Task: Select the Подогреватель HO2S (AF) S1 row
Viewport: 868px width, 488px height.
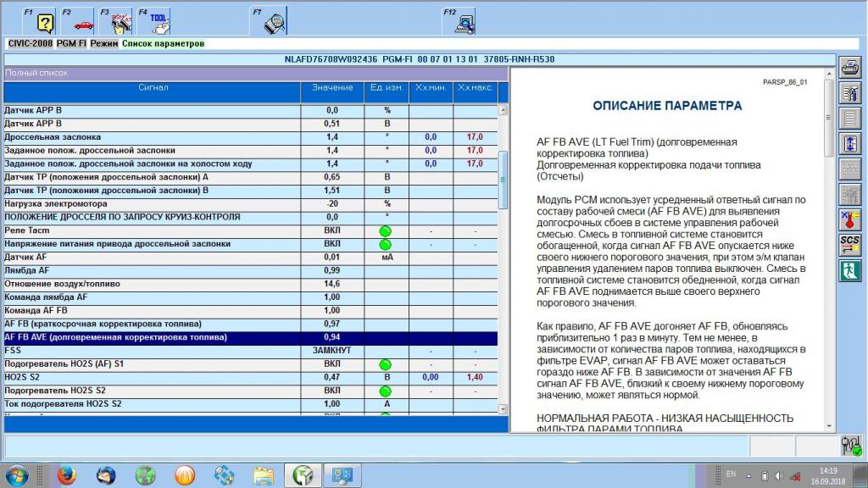Action: [x=251, y=364]
